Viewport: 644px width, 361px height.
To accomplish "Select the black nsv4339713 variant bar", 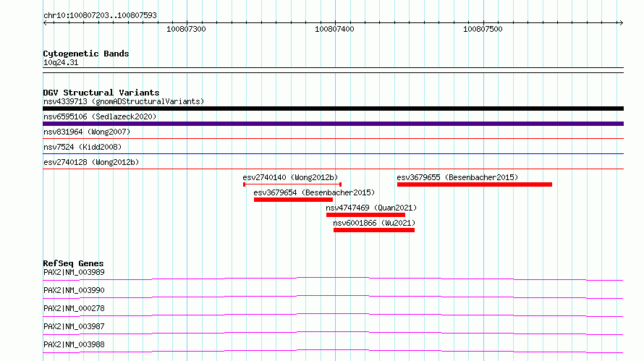I will click(x=333, y=109).
